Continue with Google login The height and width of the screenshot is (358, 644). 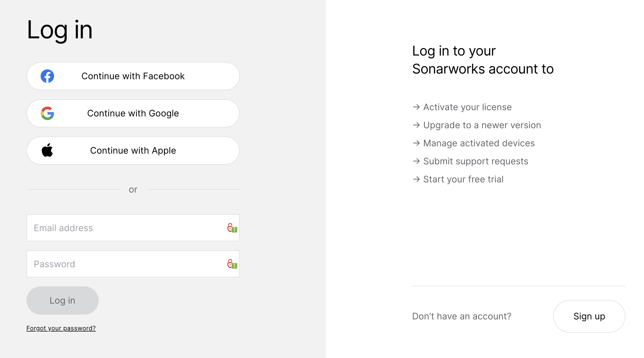pyautogui.click(x=133, y=113)
